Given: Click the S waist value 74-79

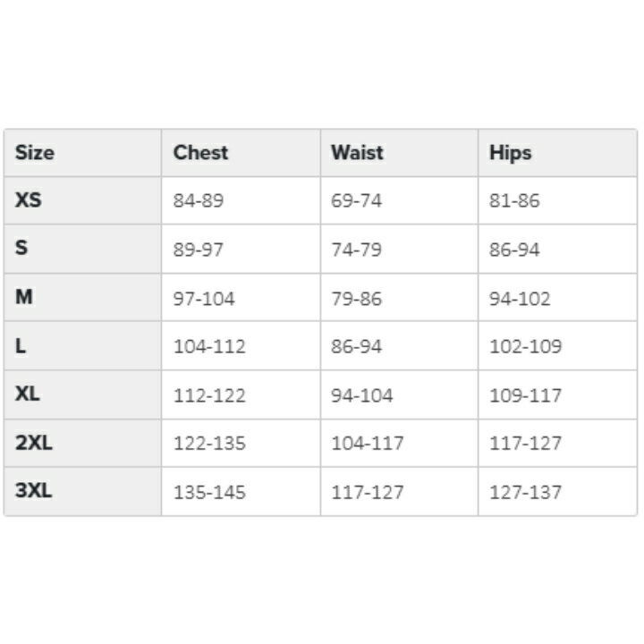Looking at the screenshot, I should tap(357, 250).
